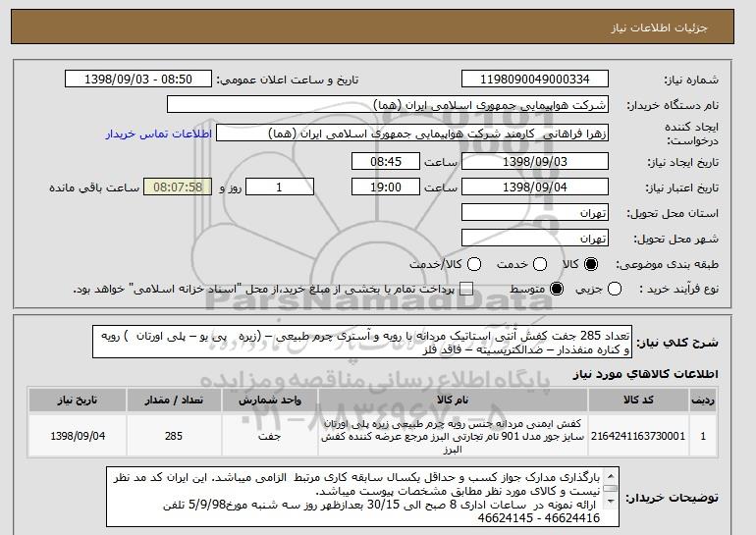Click the remaining days field showing 1

(x=280, y=187)
